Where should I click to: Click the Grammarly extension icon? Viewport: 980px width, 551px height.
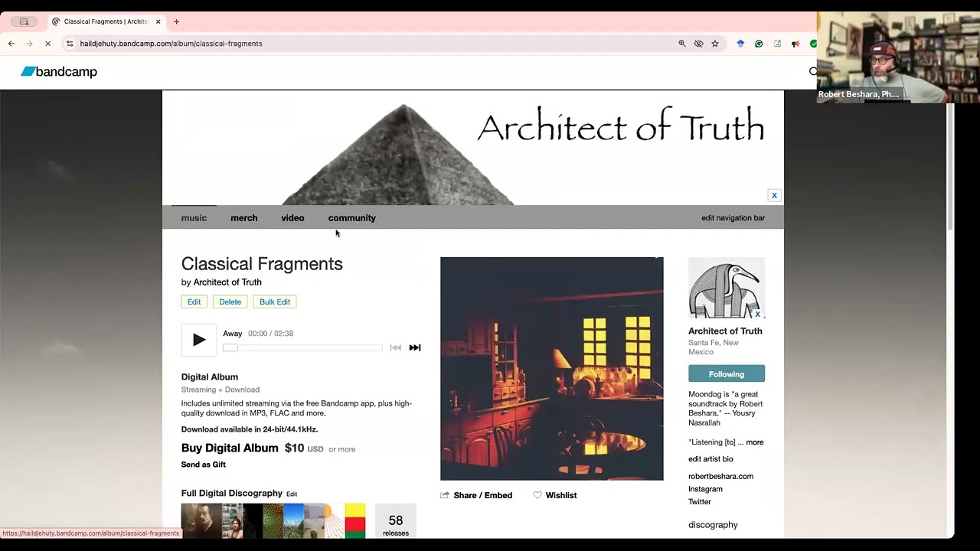click(x=759, y=44)
